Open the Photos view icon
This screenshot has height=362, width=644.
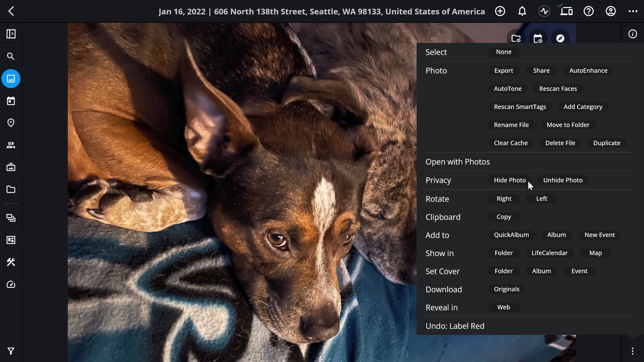coord(11,79)
